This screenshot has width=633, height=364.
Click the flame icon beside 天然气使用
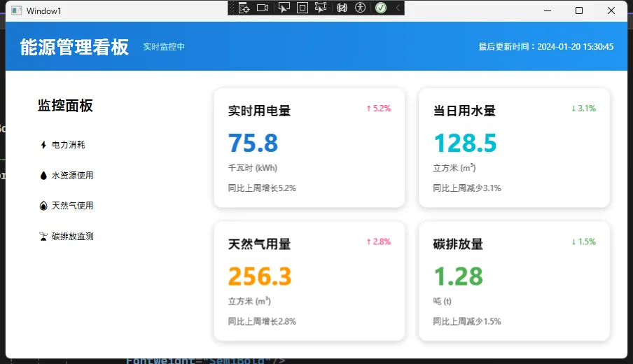tap(43, 206)
